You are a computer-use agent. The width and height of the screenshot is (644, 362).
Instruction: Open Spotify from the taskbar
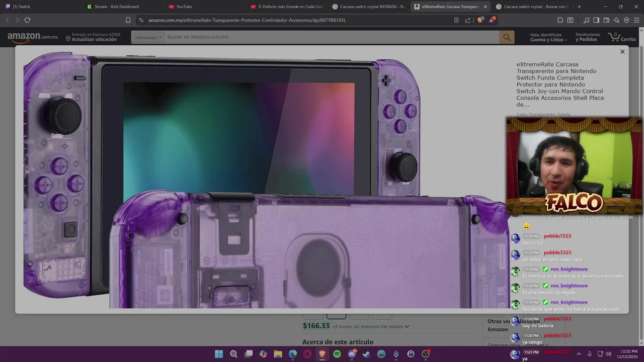pyautogui.click(x=337, y=354)
